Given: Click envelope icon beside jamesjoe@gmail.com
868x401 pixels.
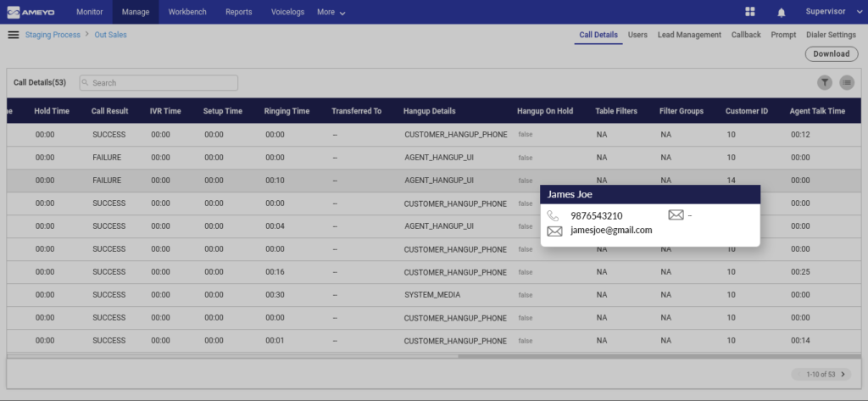Looking at the screenshot, I should tap(554, 231).
